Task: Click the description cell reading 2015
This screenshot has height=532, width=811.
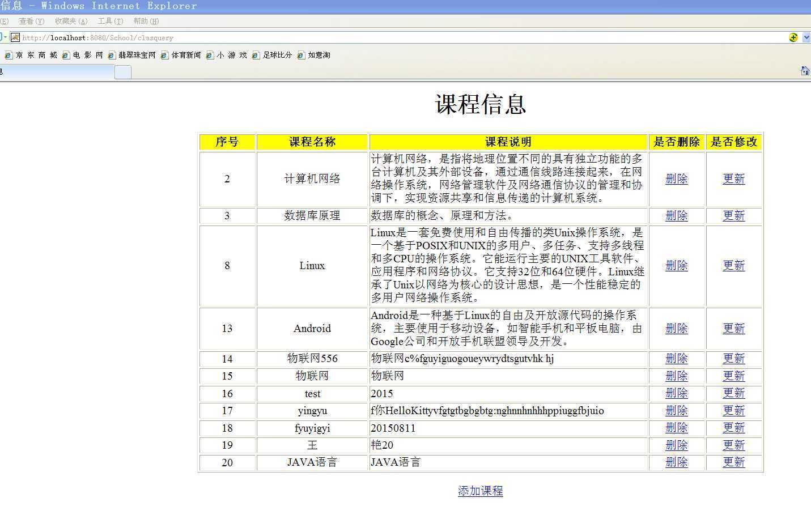Action: pos(508,394)
